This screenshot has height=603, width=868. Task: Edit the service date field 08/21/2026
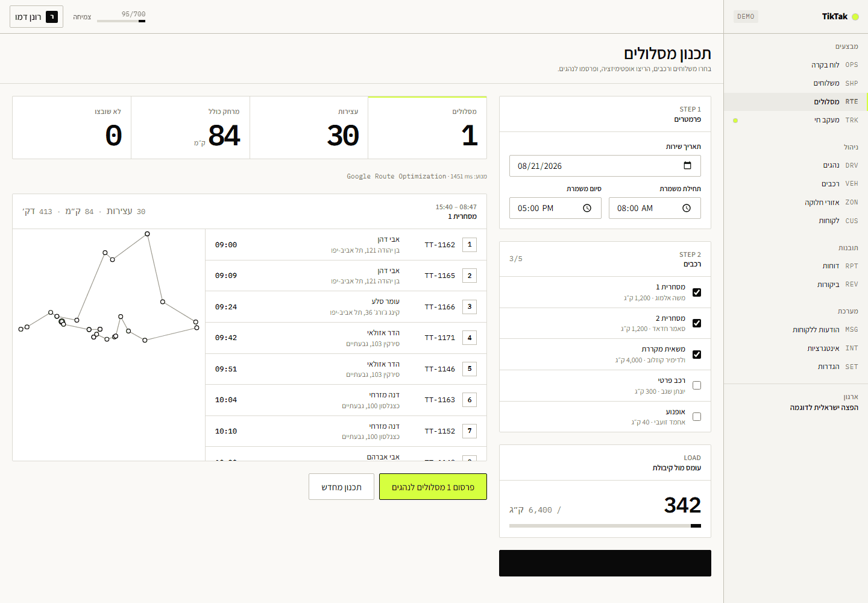pyautogui.click(x=605, y=166)
